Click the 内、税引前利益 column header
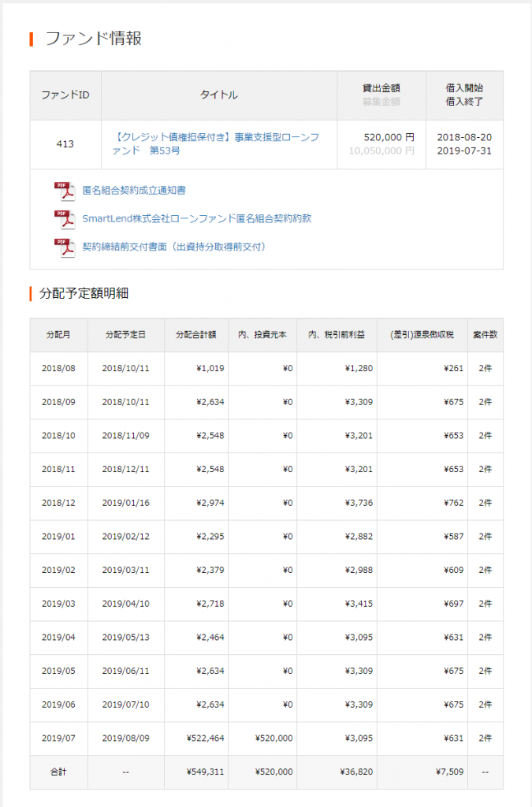The width and height of the screenshot is (532, 807). (337, 335)
